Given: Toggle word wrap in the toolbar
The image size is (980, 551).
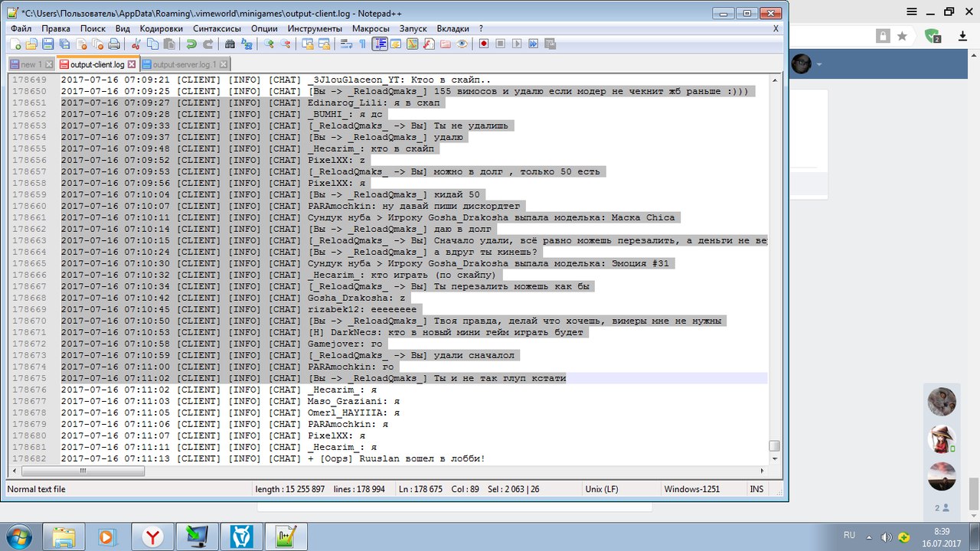Looking at the screenshot, I should point(346,44).
